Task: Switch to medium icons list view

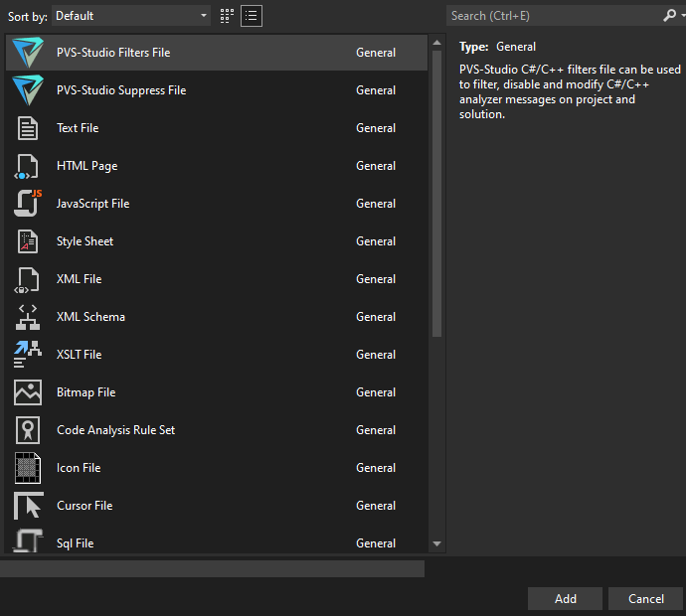Action: coord(252,16)
